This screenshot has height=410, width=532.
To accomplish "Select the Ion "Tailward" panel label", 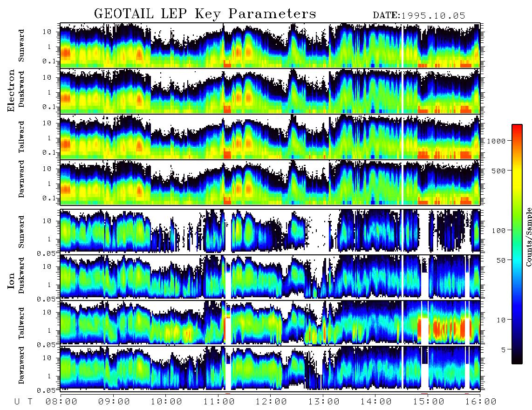I will click(x=21, y=323).
